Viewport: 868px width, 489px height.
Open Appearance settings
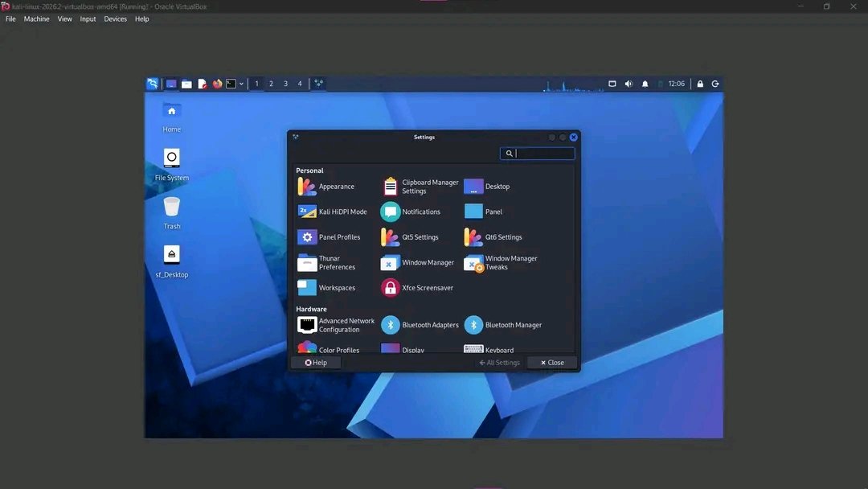pos(326,187)
